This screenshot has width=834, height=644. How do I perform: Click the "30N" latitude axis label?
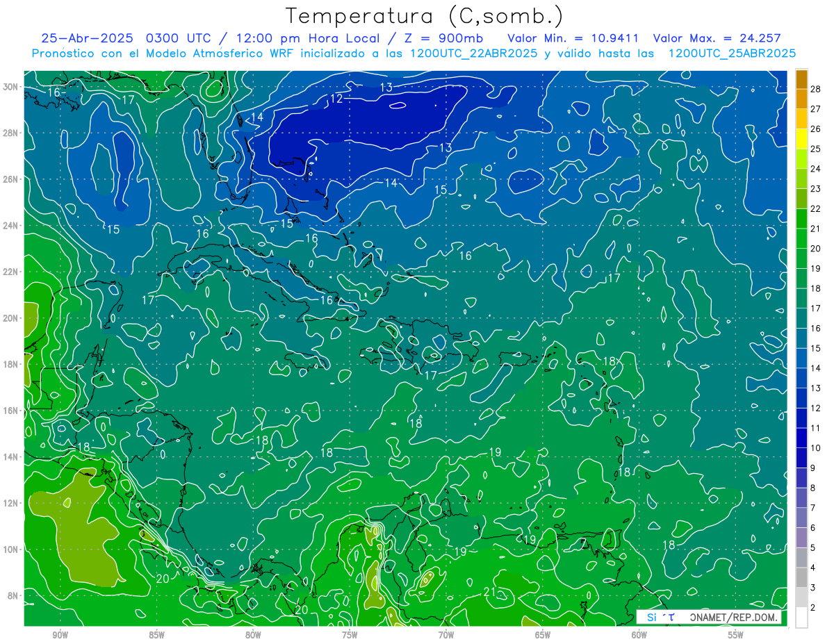click(x=10, y=87)
